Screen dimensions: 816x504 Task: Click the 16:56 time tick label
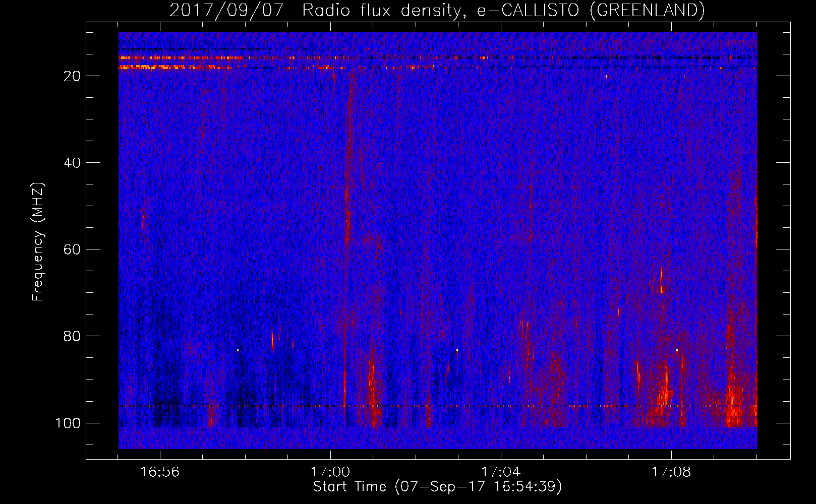[160, 472]
